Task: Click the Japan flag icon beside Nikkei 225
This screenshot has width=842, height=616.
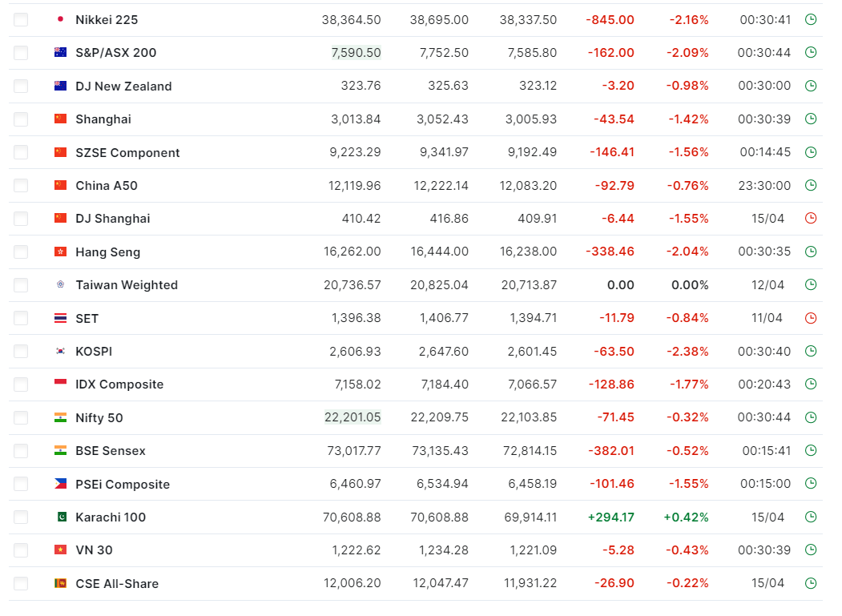Action: [61, 19]
